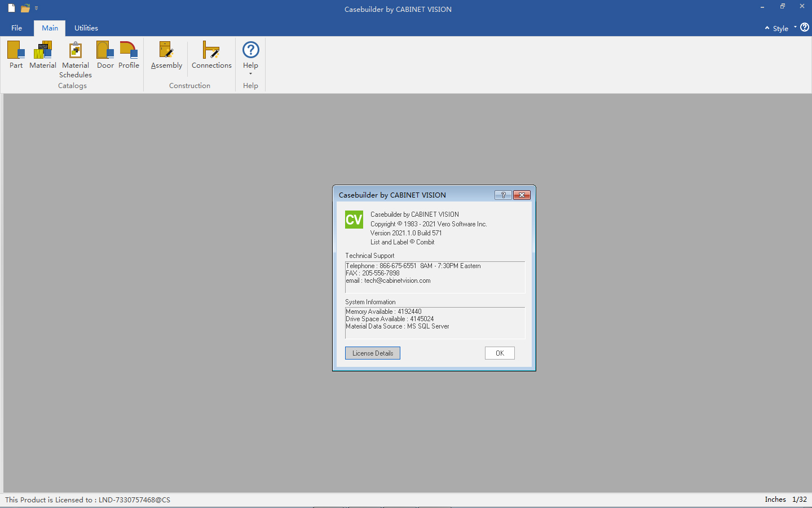Collapse the ribbon with the caret arrow
This screenshot has width=812, height=508.
[767, 28]
